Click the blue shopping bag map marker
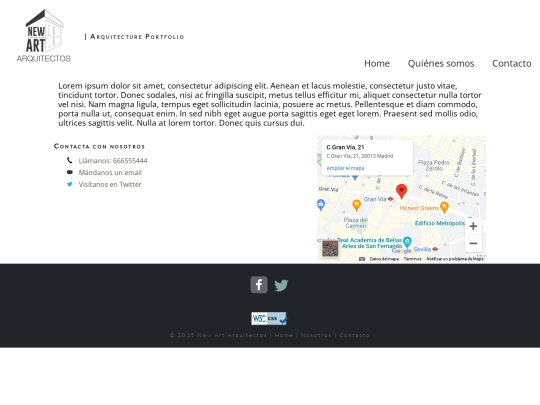The height and width of the screenshot is (405, 540). [321, 205]
